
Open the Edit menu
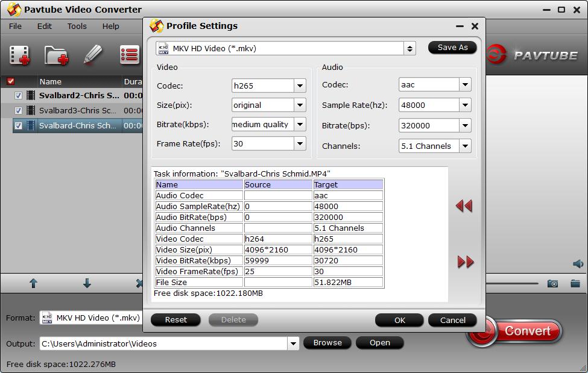[44, 27]
